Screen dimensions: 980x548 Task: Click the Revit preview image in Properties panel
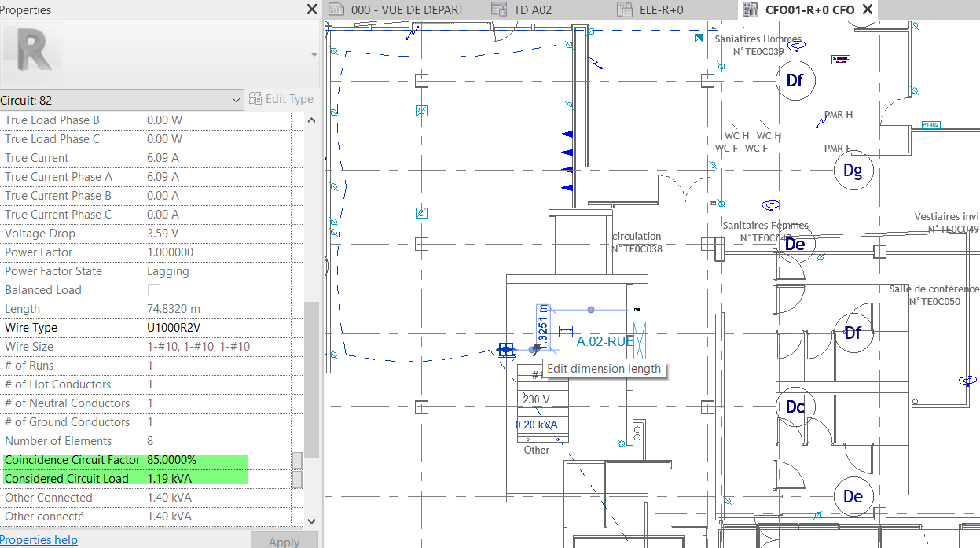32,53
